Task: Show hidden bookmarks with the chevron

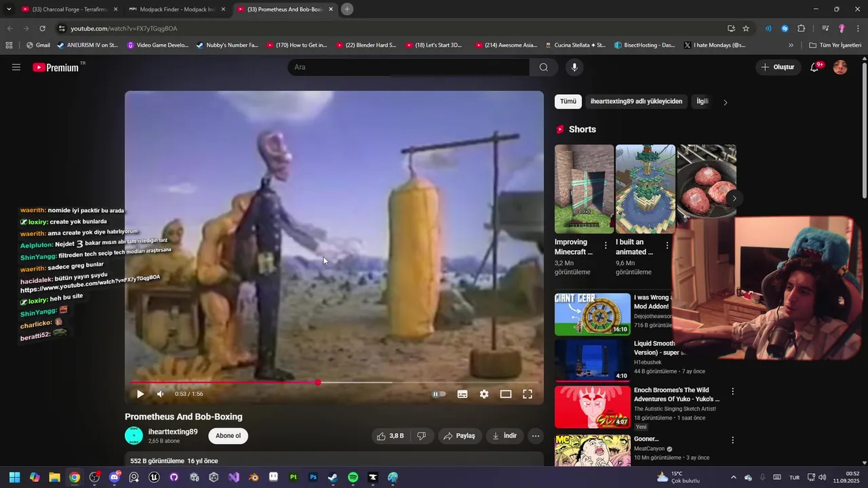Action: (791, 45)
